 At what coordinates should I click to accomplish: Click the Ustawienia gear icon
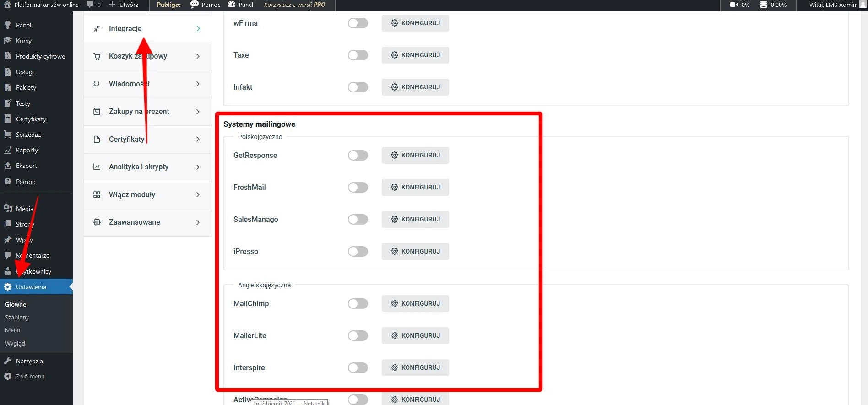pyautogui.click(x=8, y=287)
